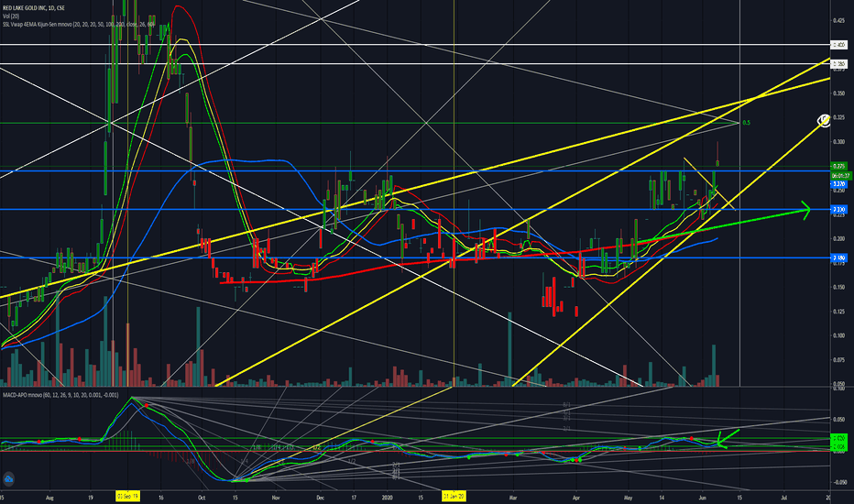The height and width of the screenshot is (504, 854).
Task: Click the Nov label on the time axis
Action: tap(276, 498)
